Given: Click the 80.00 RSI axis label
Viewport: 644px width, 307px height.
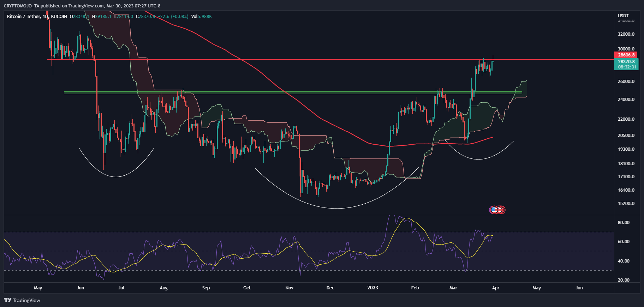Looking at the screenshot, I should pos(624,223).
